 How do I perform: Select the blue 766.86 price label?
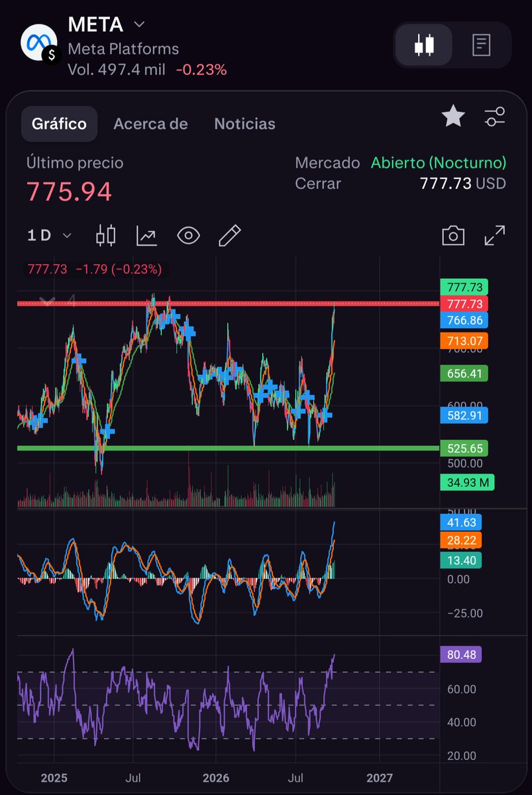coord(464,320)
